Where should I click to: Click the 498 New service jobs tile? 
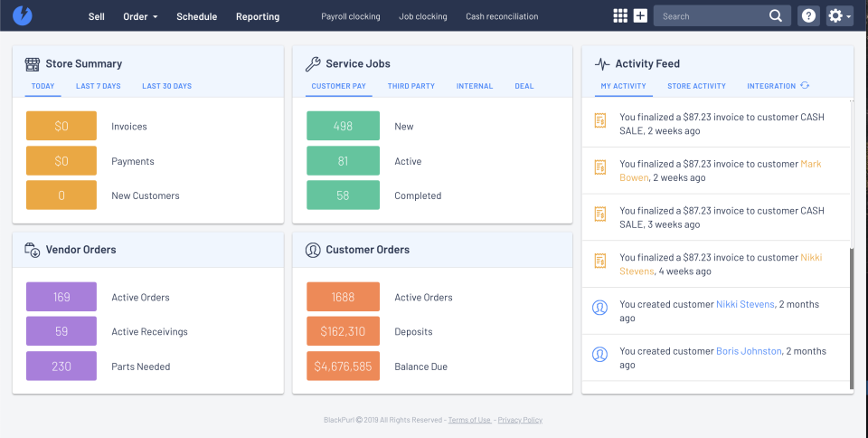(x=343, y=127)
